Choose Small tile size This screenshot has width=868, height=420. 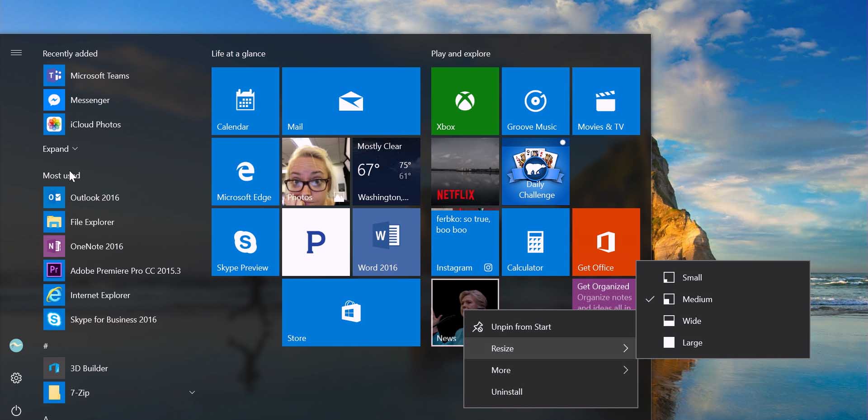coord(723,277)
